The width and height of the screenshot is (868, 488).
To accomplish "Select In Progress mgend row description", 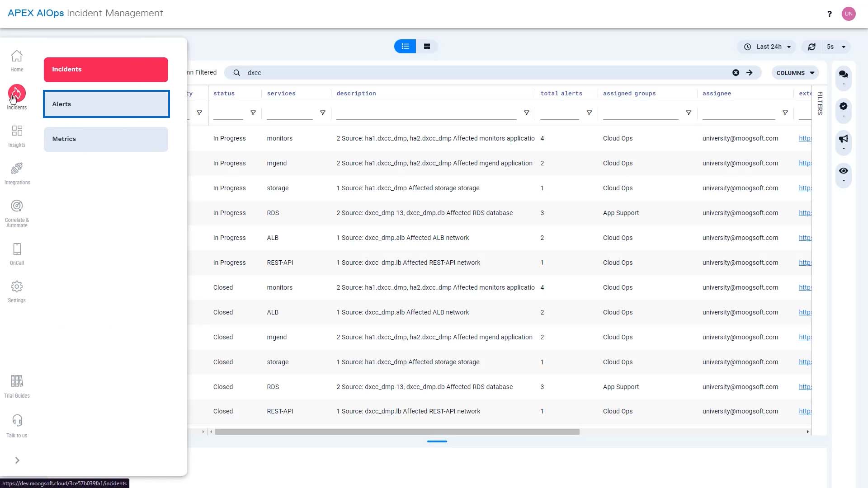I will pyautogui.click(x=434, y=163).
